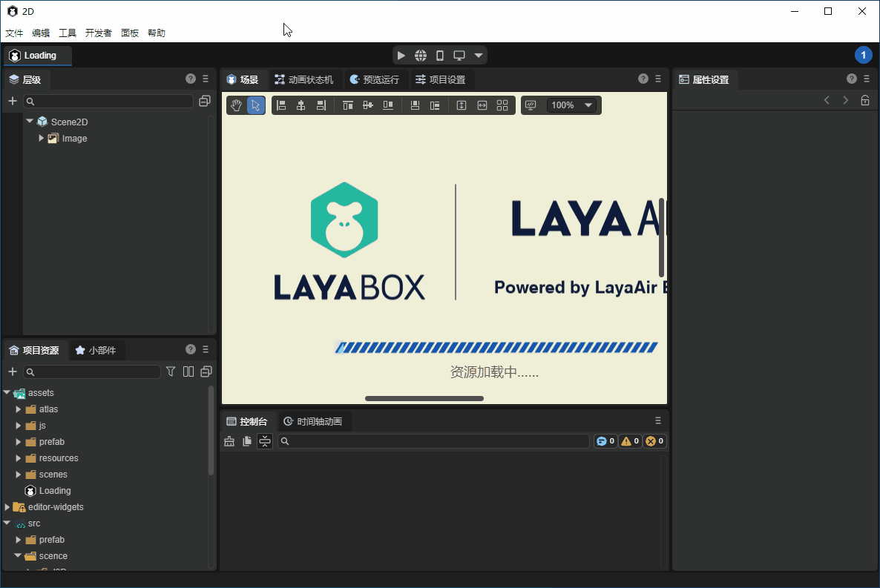Select the Loading scene file in assets
Viewport: 880px width, 588px height.
coord(54,491)
